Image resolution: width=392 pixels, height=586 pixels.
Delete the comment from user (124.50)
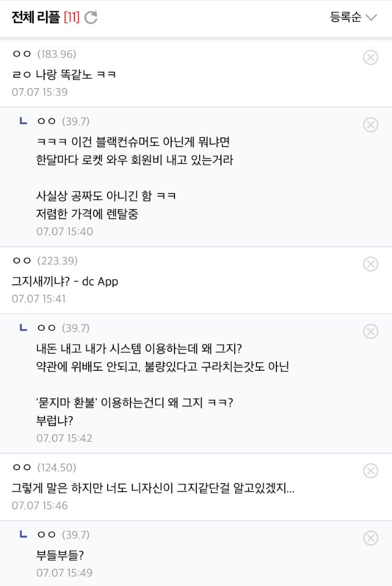370,471
